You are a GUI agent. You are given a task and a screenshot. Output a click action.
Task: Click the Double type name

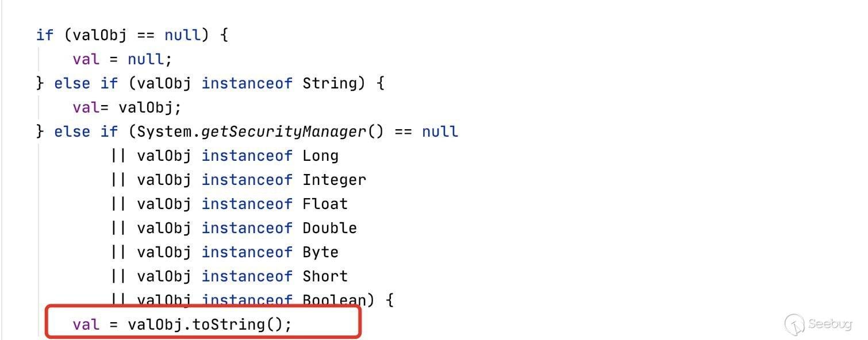point(329,228)
